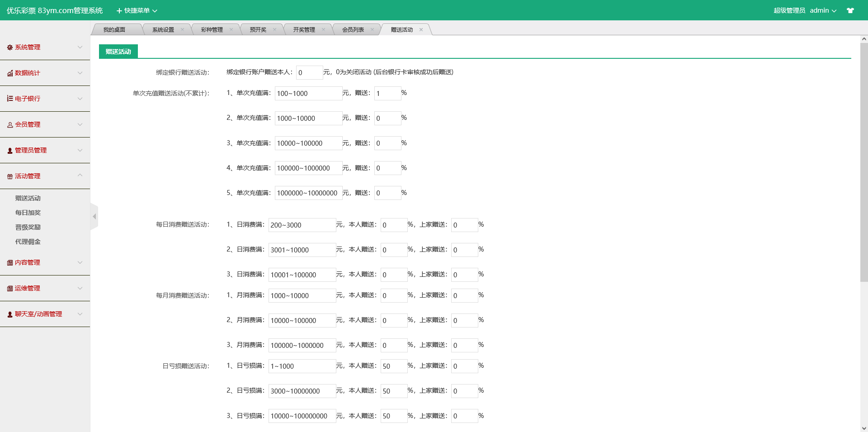
Task: Click the 运维管理 icon
Action: point(10,289)
